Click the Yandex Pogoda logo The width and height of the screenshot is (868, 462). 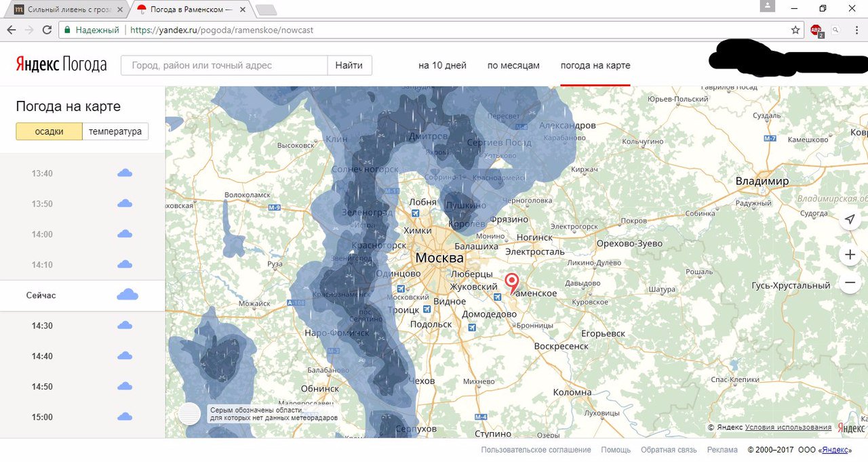click(x=61, y=65)
